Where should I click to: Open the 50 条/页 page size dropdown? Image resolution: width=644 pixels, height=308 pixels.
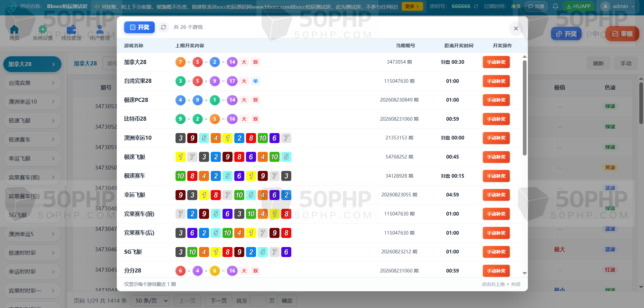(x=150, y=301)
